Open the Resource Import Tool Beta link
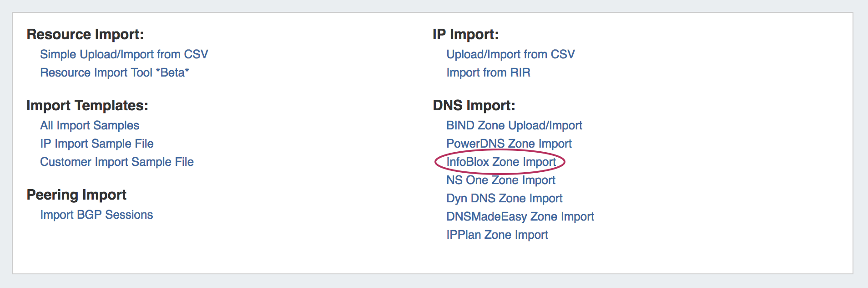Viewport: 868px width, 288px height. click(114, 72)
